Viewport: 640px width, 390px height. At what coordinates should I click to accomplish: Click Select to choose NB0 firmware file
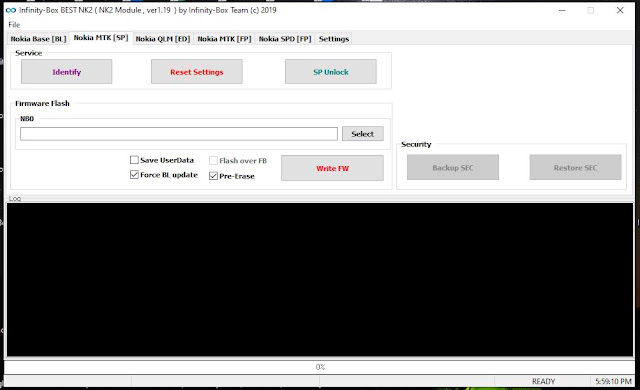[362, 134]
